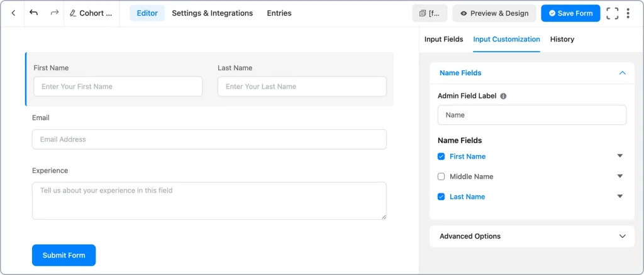Viewport: 644px width, 275px height.
Task: Click the Email Address input field
Action: 209,139
